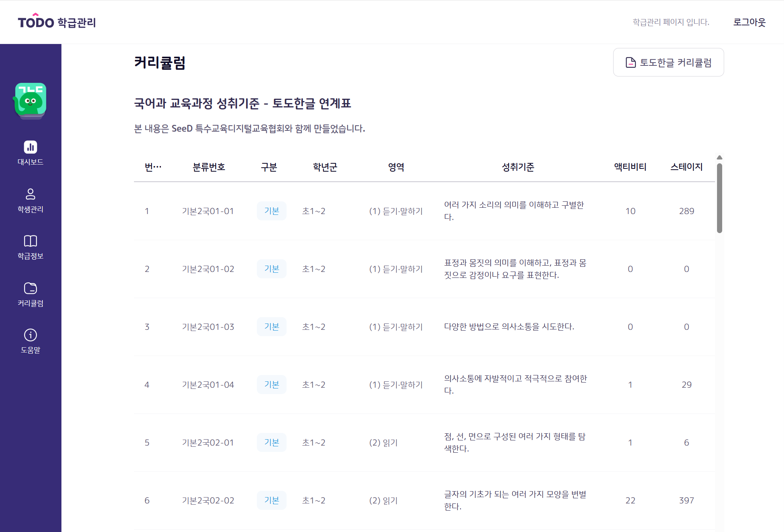Click the 액티비티 column header
The width and height of the screenshot is (784, 532).
(x=630, y=167)
